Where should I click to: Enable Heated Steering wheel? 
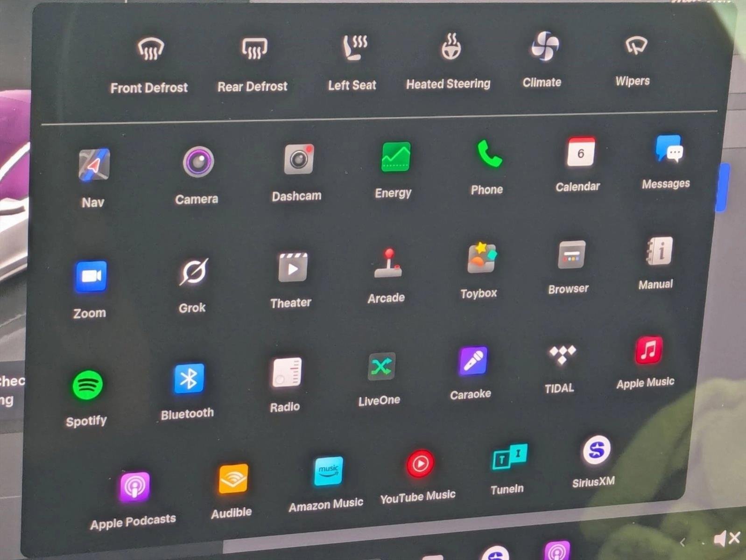[x=450, y=47]
